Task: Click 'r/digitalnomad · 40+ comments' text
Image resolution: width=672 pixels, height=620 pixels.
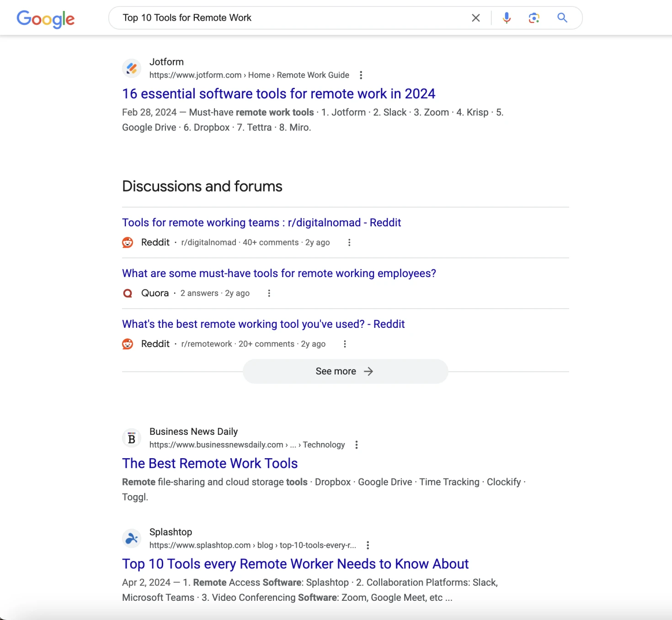Action: (x=240, y=242)
